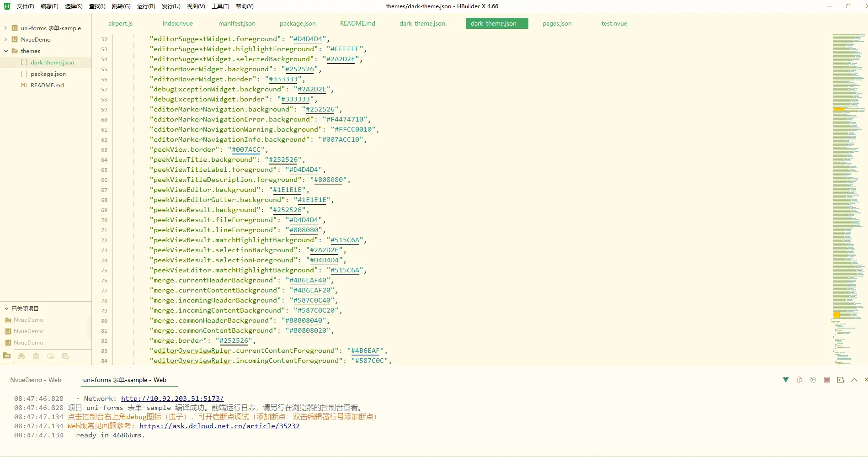
Task: Switch to uni-forms 表单-sample - Web console tab
Action: pos(124,380)
